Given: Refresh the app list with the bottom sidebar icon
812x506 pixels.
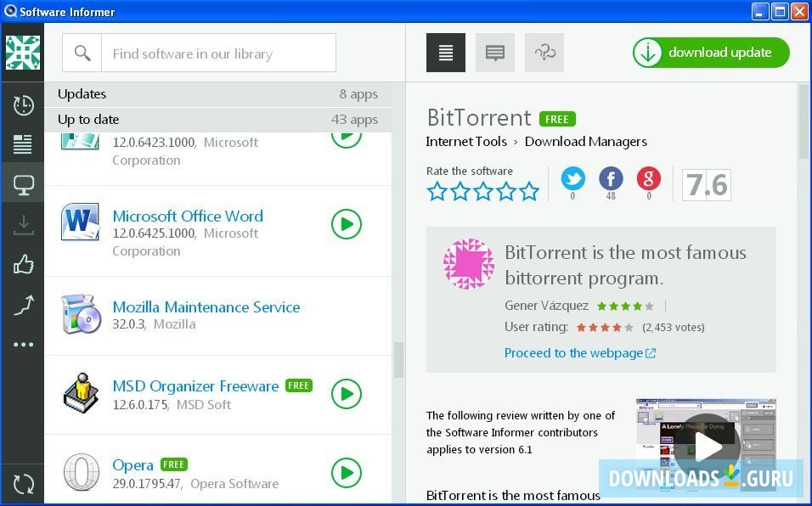Looking at the screenshot, I should tap(23, 483).
